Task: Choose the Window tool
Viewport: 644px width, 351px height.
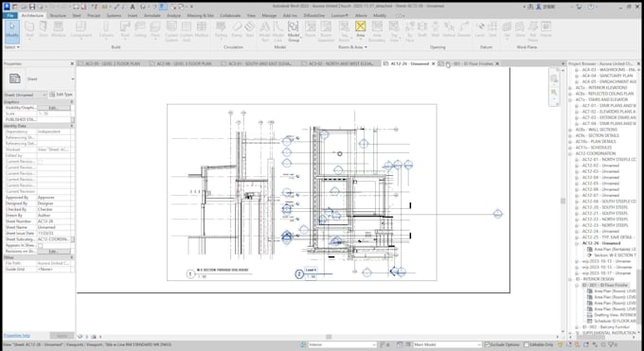Action: tap(59, 30)
